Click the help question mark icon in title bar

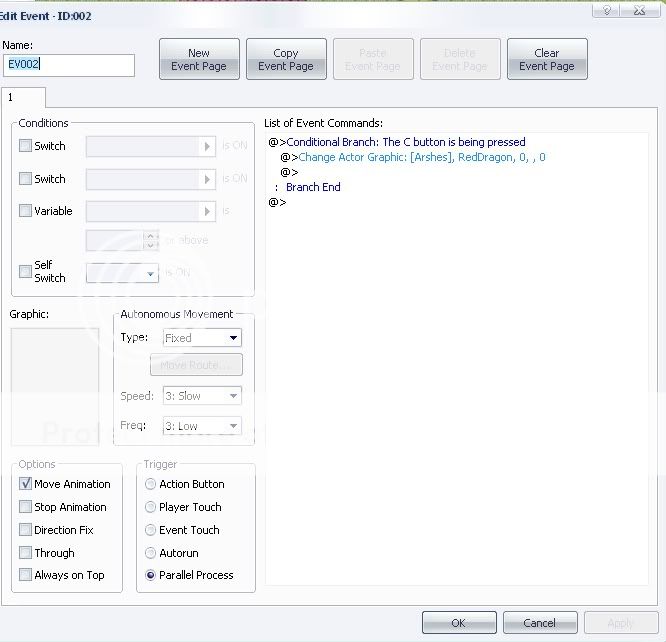[604, 10]
